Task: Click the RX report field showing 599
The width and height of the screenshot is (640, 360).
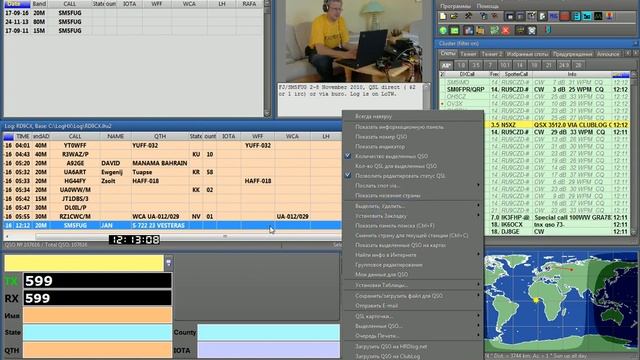Action: click(x=97, y=298)
